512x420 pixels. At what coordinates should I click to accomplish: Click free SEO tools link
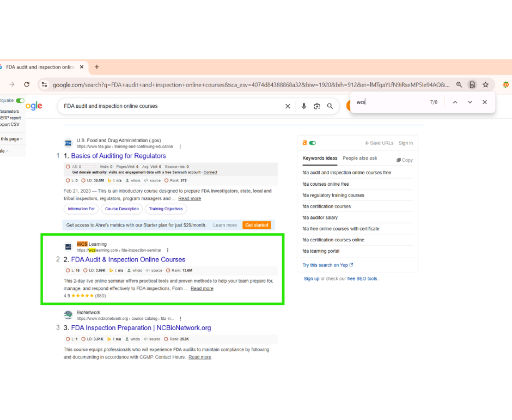point(362,278)
